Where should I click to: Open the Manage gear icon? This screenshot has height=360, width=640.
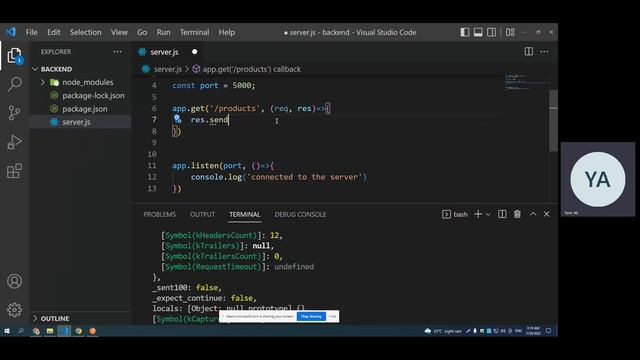click(x=14, y=310)
